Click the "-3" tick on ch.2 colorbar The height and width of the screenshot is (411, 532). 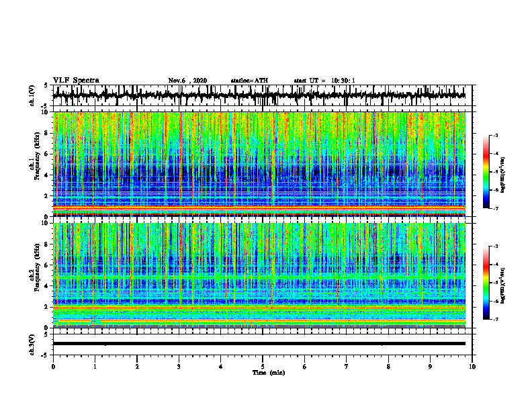(x=496, y=246)
